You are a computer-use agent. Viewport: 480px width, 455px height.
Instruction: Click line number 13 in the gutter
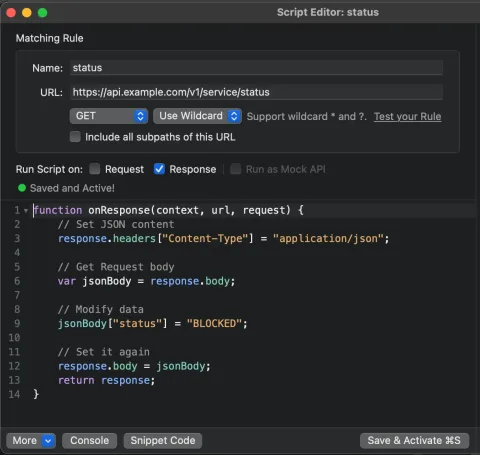[14, 380]
